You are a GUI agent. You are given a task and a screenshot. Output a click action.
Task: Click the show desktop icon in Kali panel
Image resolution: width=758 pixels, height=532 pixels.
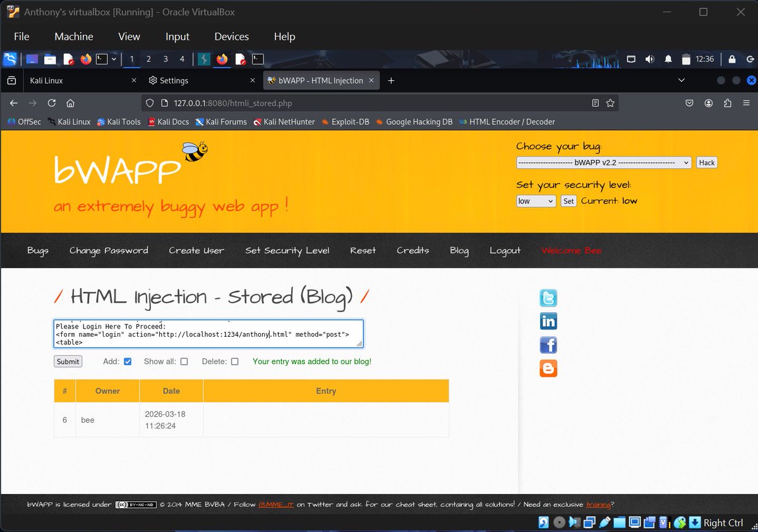(x=32, y=59)
